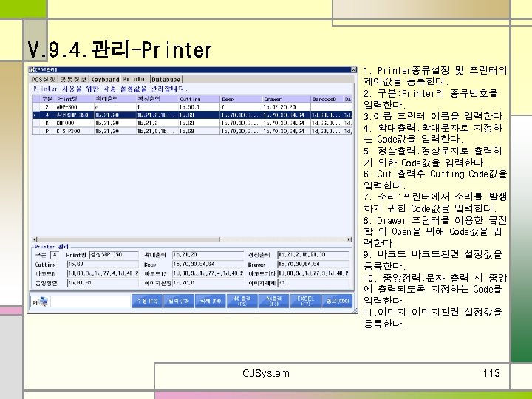Select the KIS P300 printer row
The height and width of the screenshot is (399, 532).
click(191, 131)
